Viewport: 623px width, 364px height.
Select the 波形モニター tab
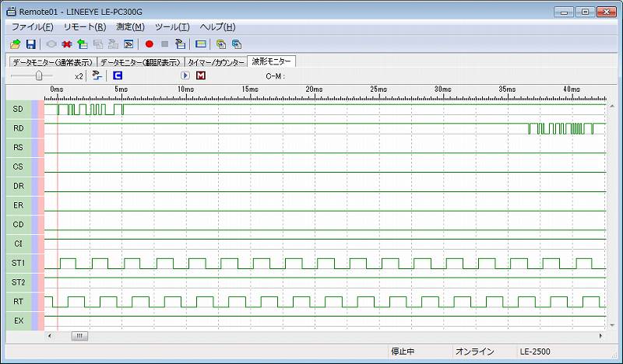271,61
